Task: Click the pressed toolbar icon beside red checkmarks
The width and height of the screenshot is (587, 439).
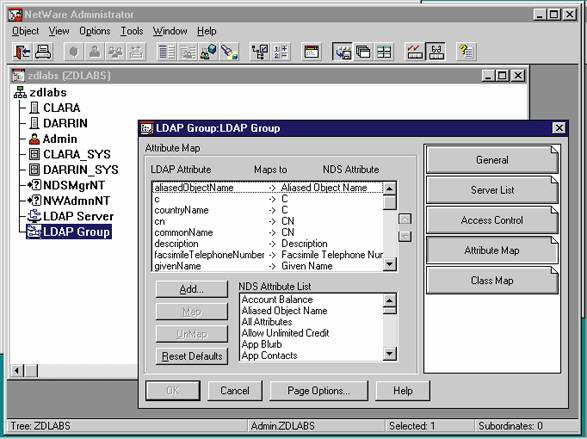Action: click(x=436, y=52)
